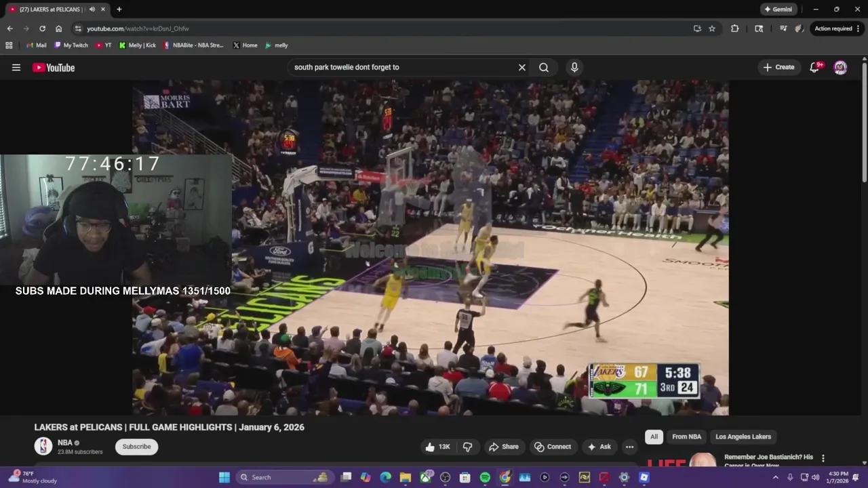
Task: Clear the YouTube search box with the X
Action: pyautogui.click(x=522, y=67)
